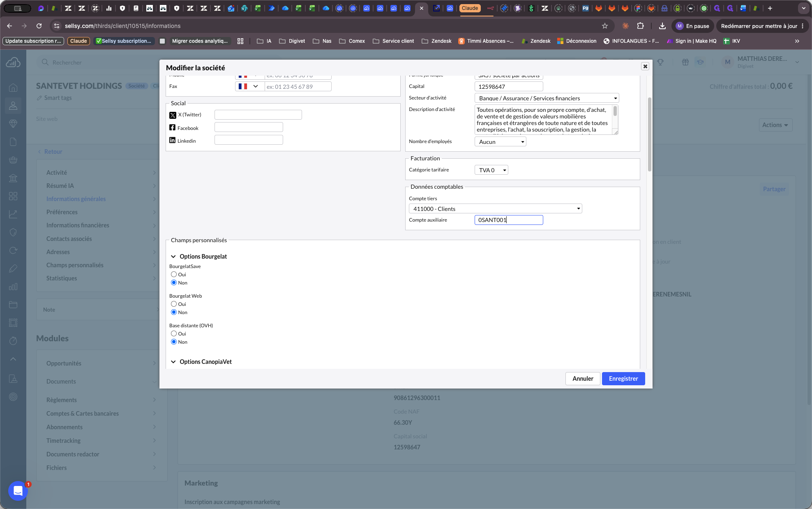Select Non for Bourgelat Web
The height and width of the screenshot is (509, 812).
click(174, 312)
